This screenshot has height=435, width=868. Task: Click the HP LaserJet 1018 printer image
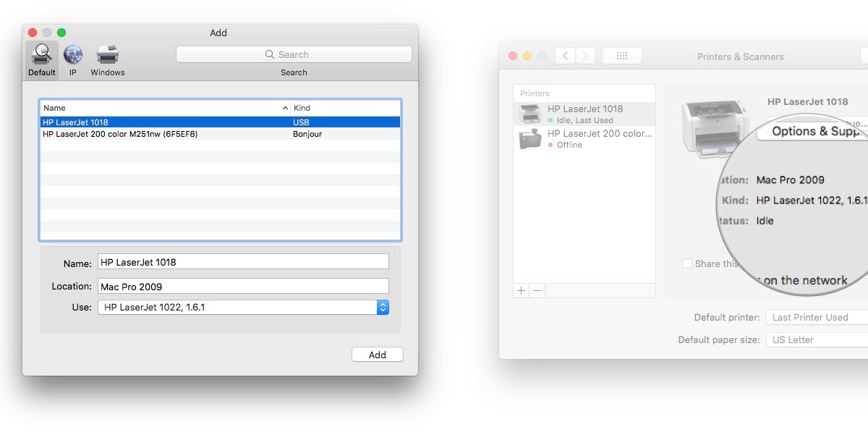717,128
